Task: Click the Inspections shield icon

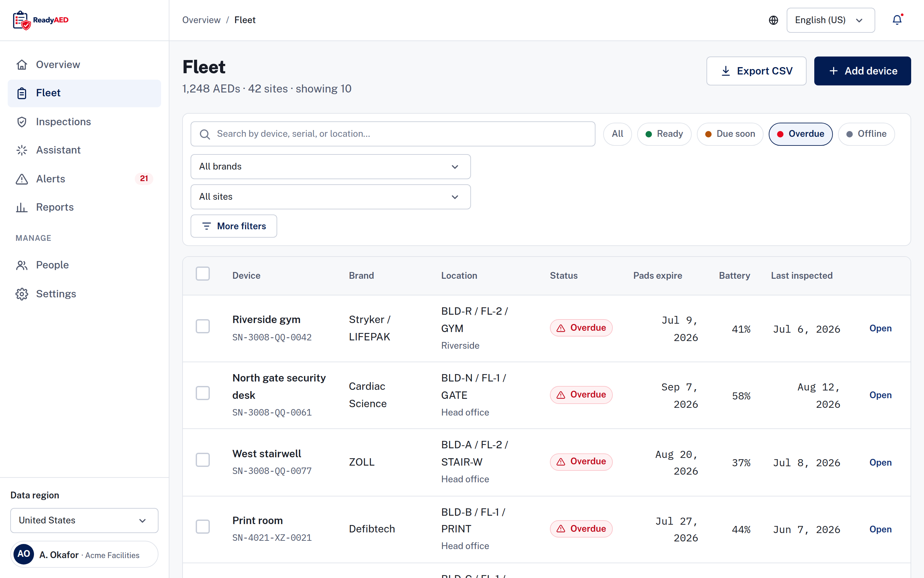Action: coord(22,122)
